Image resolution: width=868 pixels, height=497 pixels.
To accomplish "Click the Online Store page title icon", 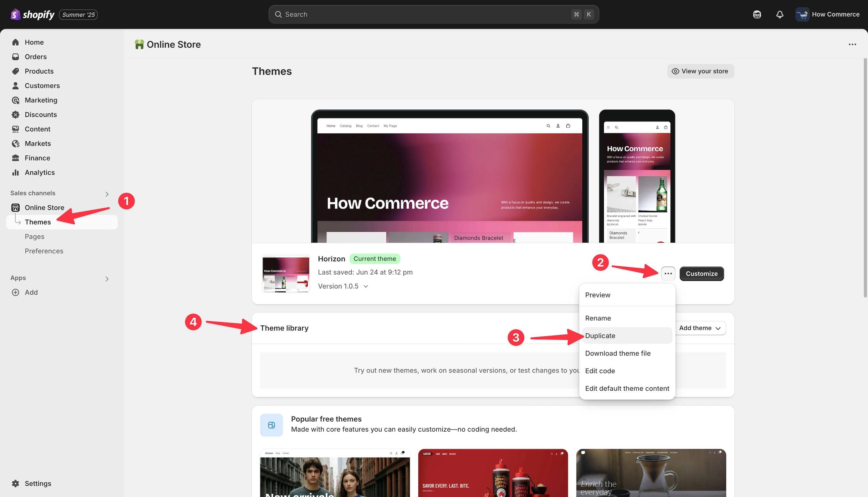I will point(139,44).
